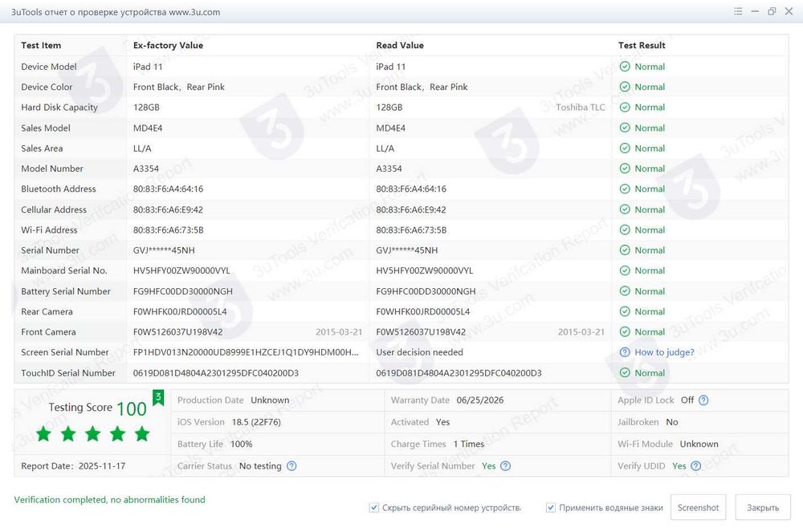
Task: Maximize the 3uTools report window
Action: (x=772, y=11)
